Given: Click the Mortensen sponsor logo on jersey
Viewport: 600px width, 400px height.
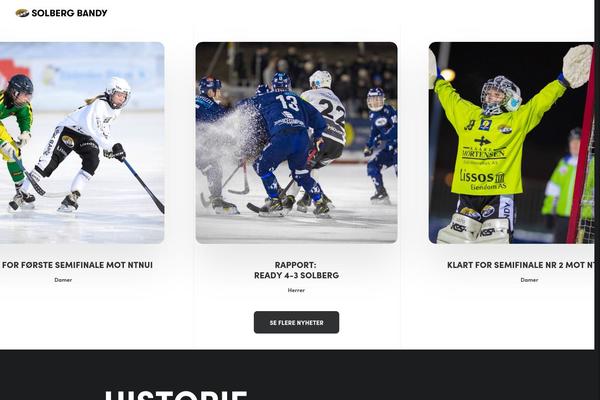Looking at the screenshot, I should (x=484, y=153).
